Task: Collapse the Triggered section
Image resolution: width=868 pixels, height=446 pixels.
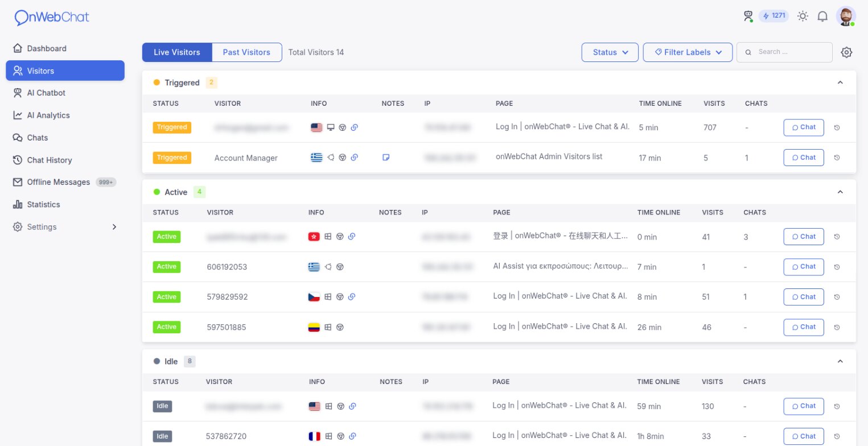Action: (840, 82)
